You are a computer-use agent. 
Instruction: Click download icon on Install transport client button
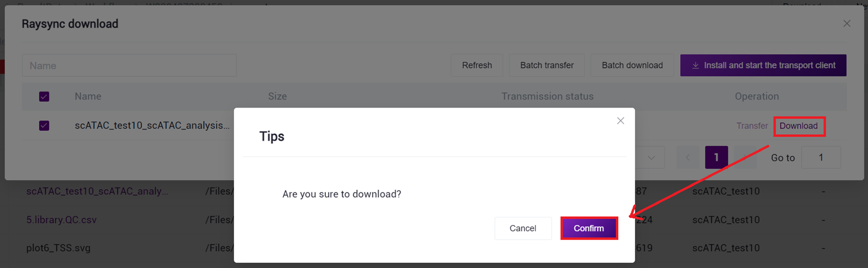pyautogui.click(x=695, y=66)
